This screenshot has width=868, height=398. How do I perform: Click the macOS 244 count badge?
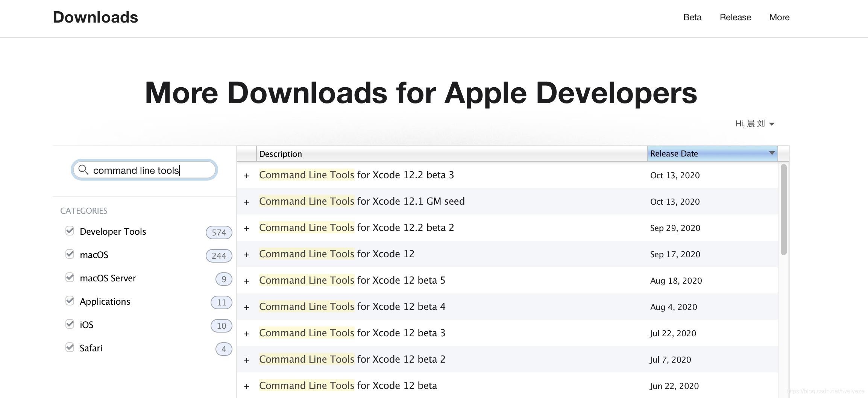[219, 256]
